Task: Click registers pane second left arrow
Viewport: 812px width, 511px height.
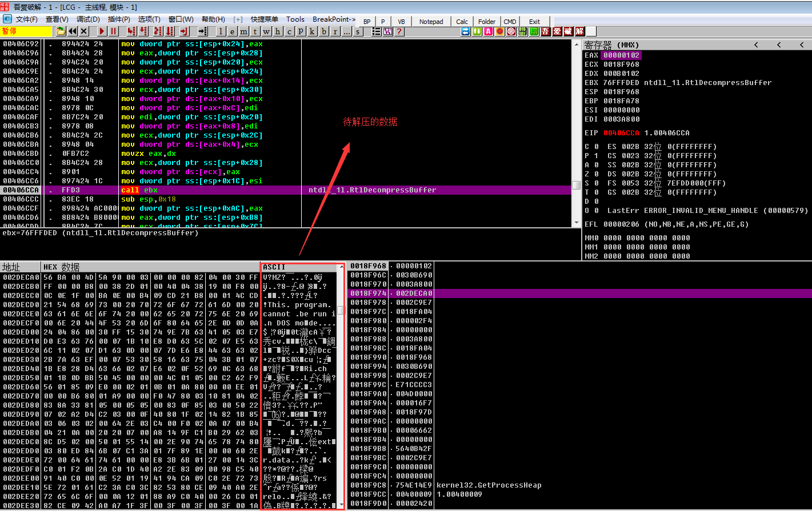Action: [x=779, y=45]
